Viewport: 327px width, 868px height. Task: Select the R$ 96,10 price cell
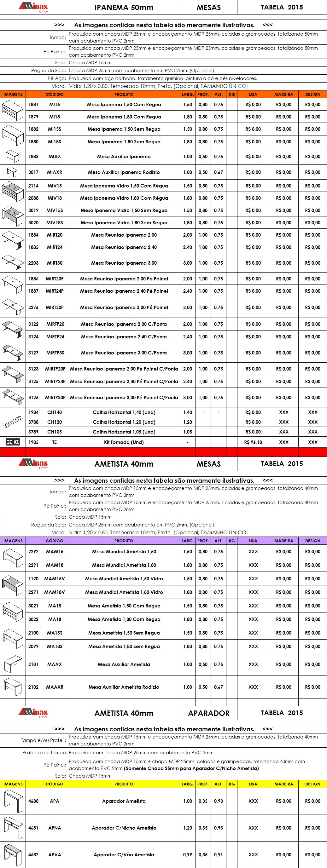click(x=253, y=442)
